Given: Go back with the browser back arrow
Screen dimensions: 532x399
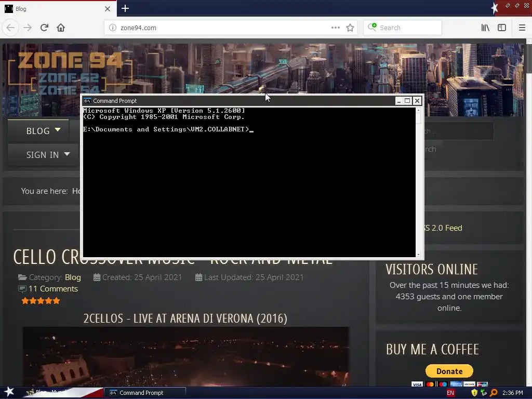Looking at the screenshot, I should pyautogui.click(x=10, y=28).
